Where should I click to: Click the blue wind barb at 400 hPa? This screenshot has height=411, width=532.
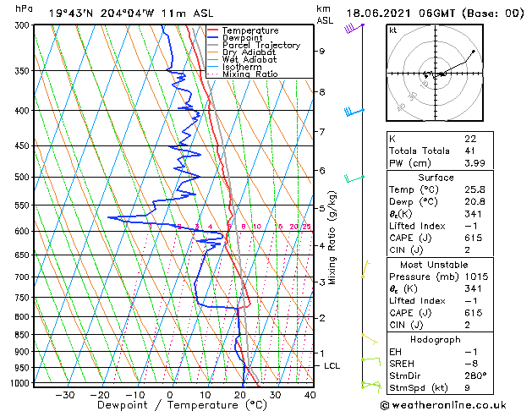354,112
